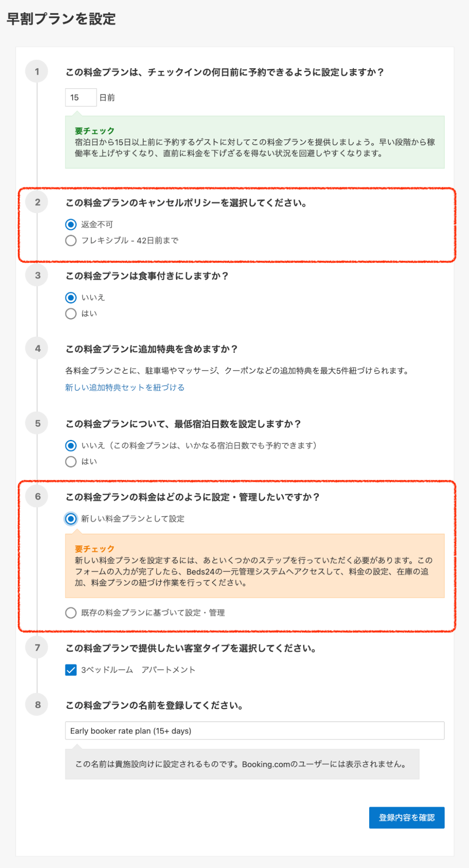Choose フレキシブル - 42日前まで cancellation option
Image resolution: width=469 pixels, height=868 pixels.
(71, 241)
